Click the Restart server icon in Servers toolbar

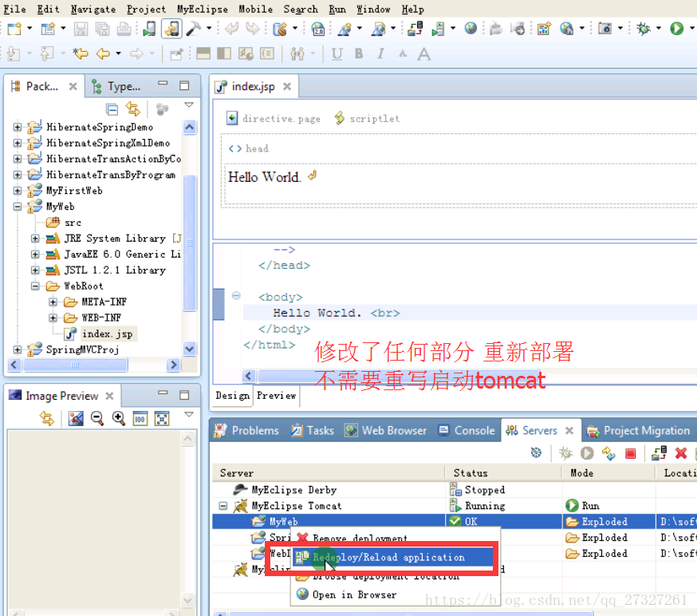[608, 453]
